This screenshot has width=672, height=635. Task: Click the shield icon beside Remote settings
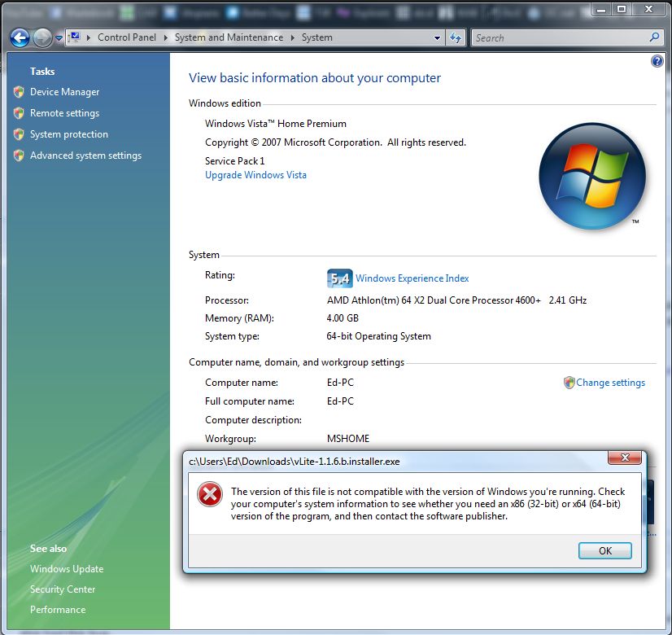pyautogui.click(x=19, y=113)
